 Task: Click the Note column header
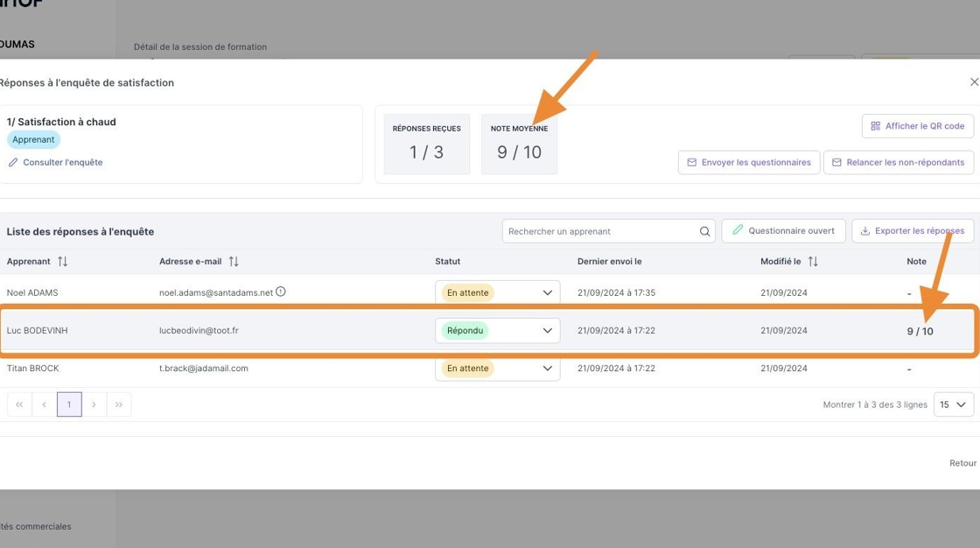click(x=916, y=262)
